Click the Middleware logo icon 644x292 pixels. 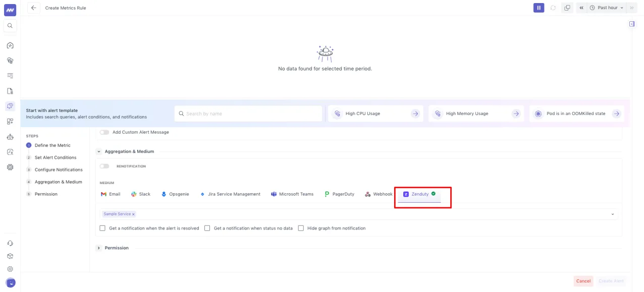10,10
